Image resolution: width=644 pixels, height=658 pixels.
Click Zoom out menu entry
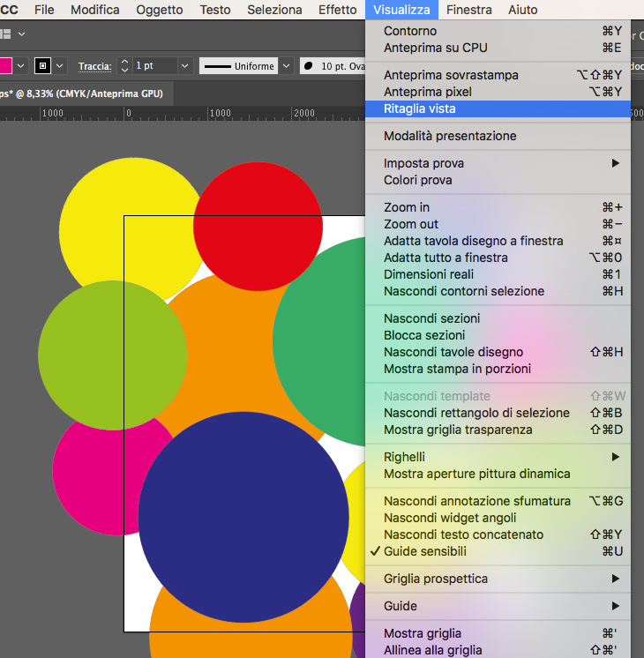click(498, 224)
